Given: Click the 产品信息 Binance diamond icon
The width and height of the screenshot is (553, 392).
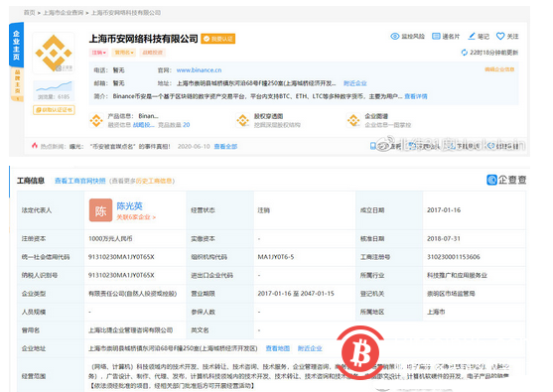Looking at the screenshot, I should pos(96,120).
